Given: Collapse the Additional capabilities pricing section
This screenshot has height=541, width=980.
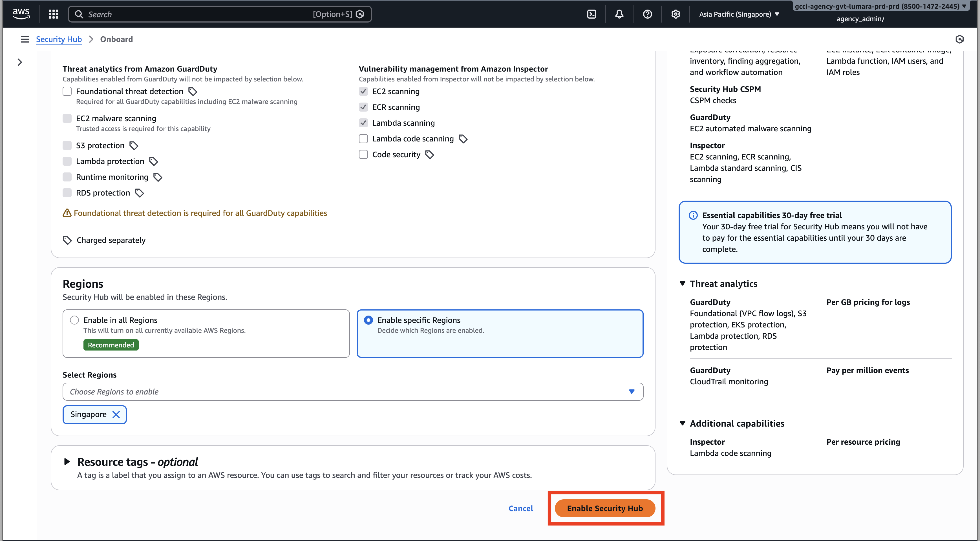Looking at the screenshot, I should tap(683, 423).
